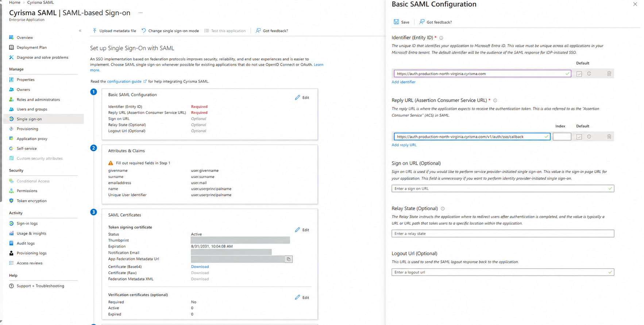
Task: View Sign-in logs
Action: pos(27,223)
